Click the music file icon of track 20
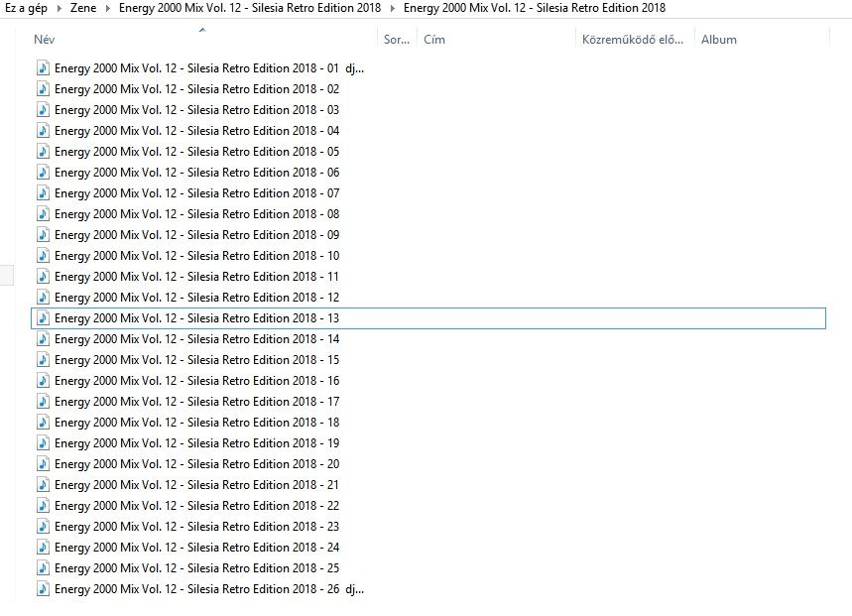The image size is (852, 616). (43, 463)
